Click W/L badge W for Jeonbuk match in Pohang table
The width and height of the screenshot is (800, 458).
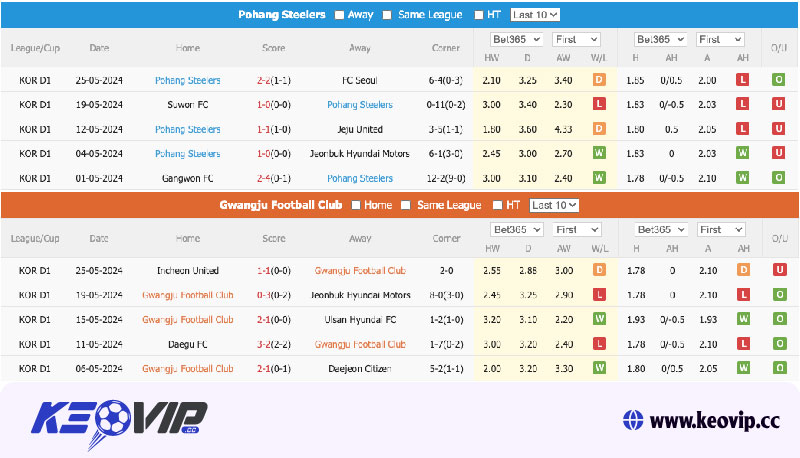(599, 153)
